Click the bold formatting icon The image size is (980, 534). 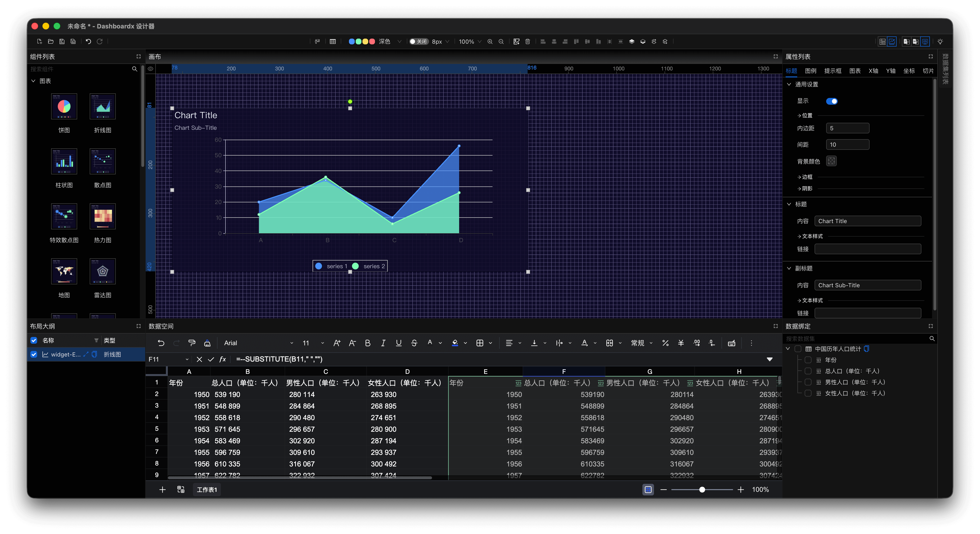click(367, 343)
